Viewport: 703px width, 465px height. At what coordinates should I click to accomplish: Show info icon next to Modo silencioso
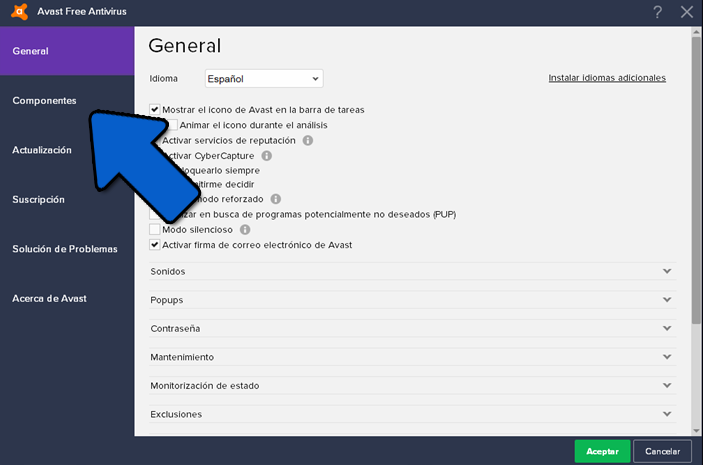[245, 230]
